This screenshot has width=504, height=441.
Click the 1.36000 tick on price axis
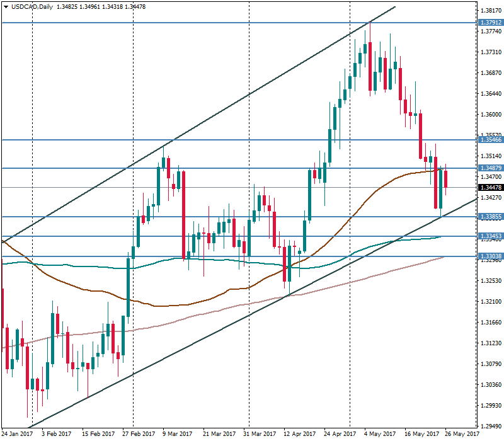coord(490,115)
